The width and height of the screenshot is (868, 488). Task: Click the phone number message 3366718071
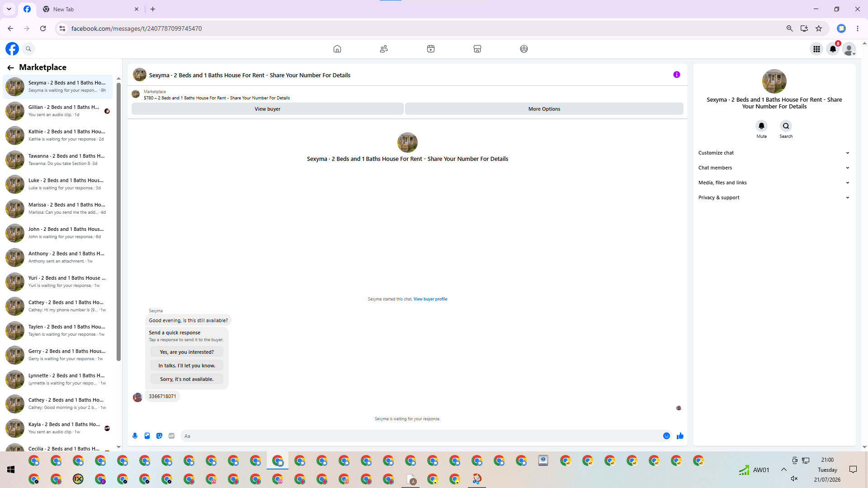pyautogui.click(x=162, y=396)
